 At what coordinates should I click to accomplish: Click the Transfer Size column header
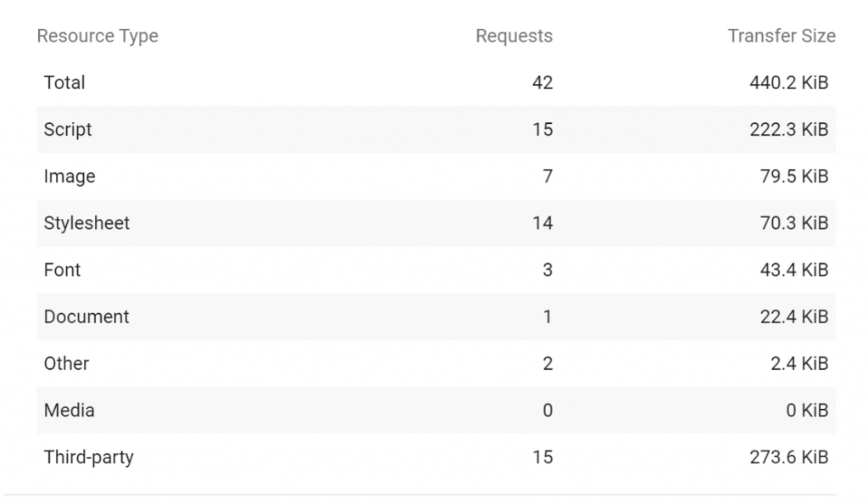(781, 36)
